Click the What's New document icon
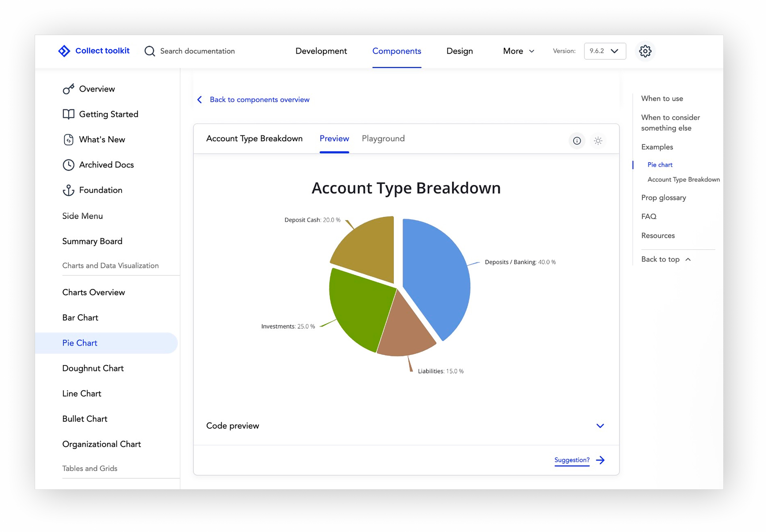This screenshot has width=766, height=532. (x=68, y=140)
